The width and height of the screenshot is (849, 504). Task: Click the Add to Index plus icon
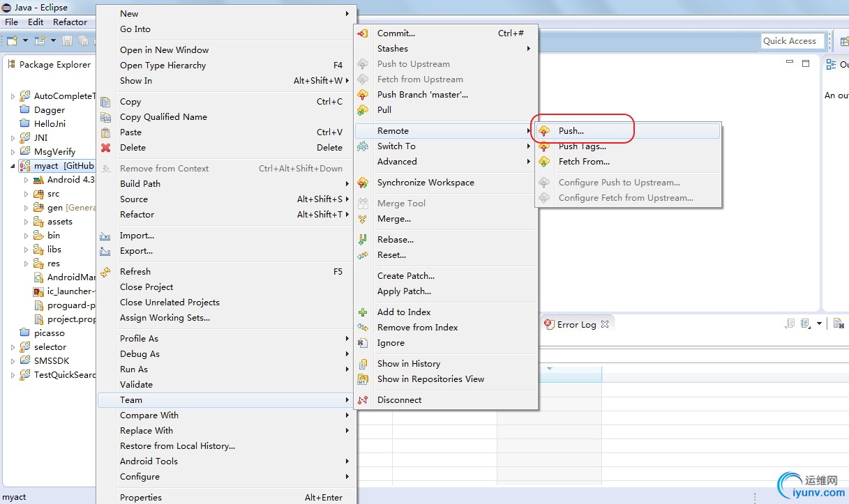point(363,312)
